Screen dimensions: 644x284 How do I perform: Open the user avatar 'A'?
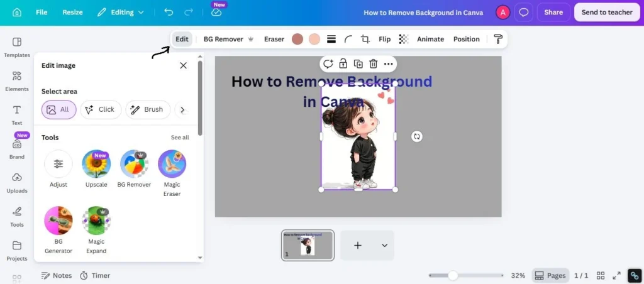502,13
